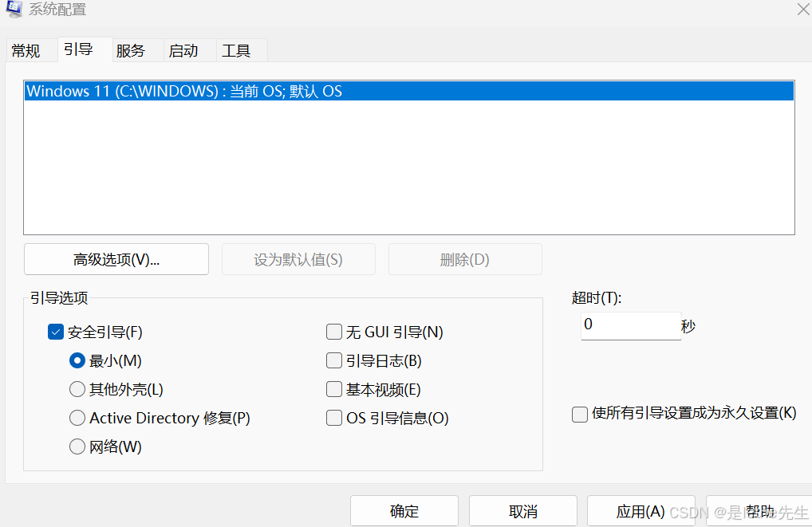The height and width of the screenshot is (527, 812).
Task: Enable 无 GUI 引导(N) checkbox
Action: (334, 332)
